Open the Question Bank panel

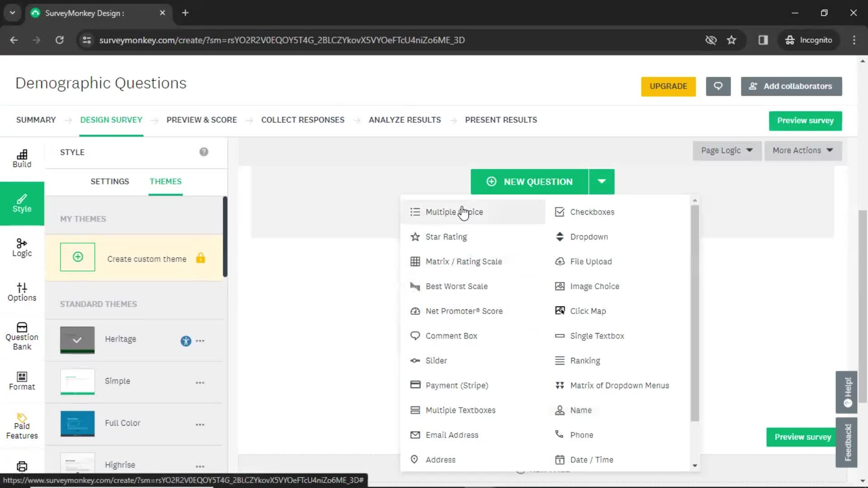click(x=22, y=335)
